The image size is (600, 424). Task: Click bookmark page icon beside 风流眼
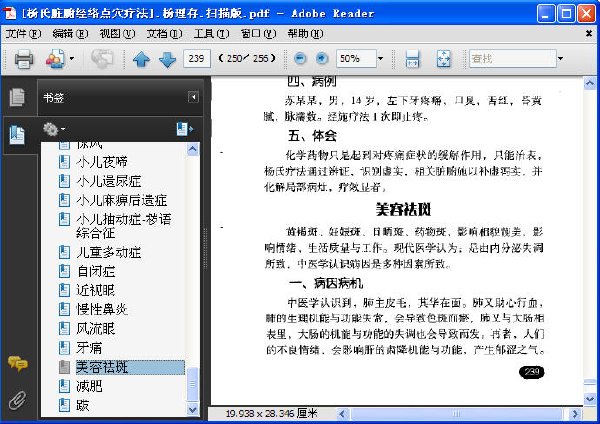point(64,328)
